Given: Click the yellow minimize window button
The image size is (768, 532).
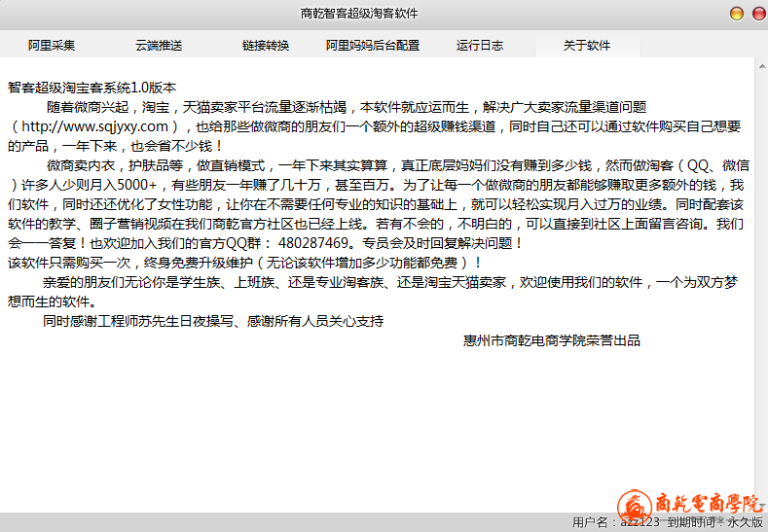Looking at the screenshot, I should [x=737, y=14].
